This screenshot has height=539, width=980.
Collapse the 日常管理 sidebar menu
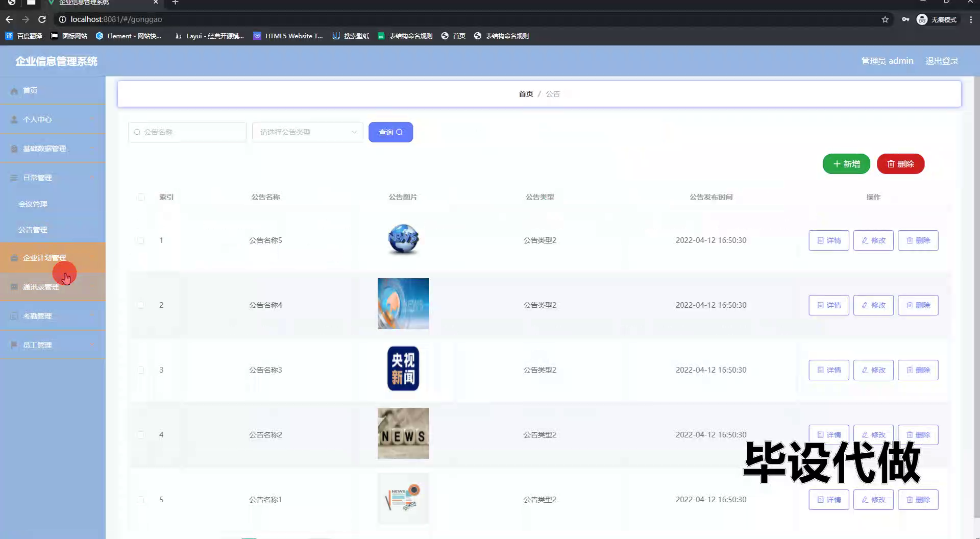coord(53,178)
